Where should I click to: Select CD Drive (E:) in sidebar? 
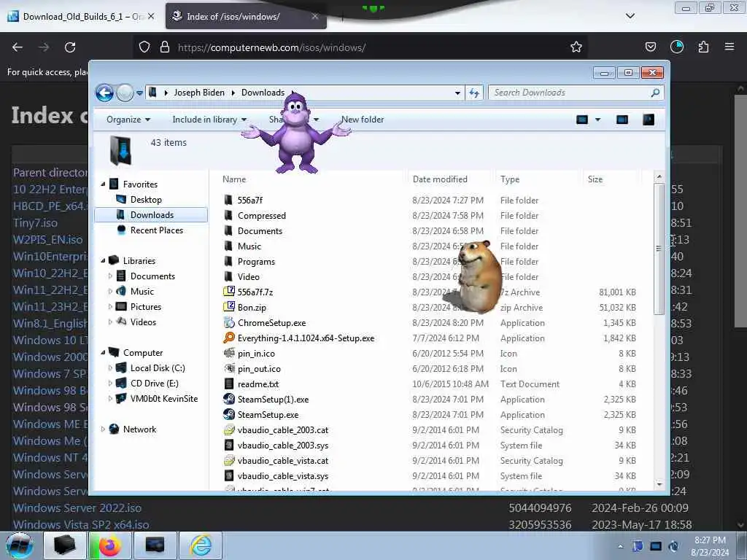(155, 384)
